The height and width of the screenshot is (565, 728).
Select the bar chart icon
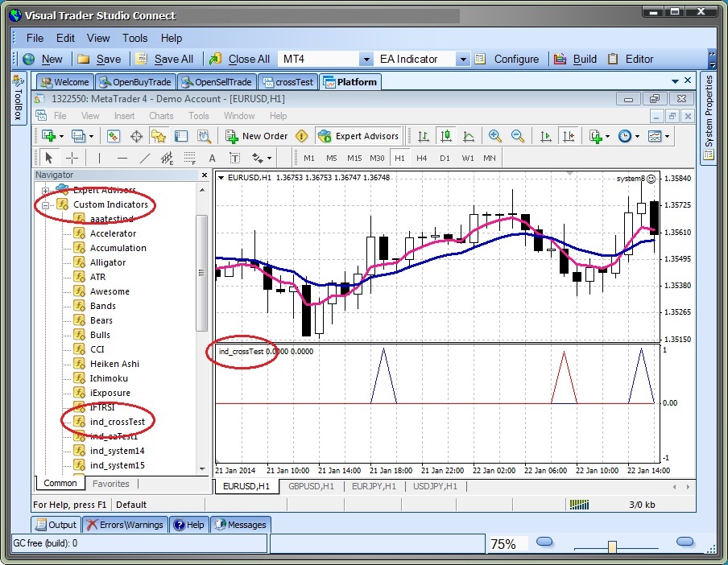pyautogui.click(x=422, y=136)
